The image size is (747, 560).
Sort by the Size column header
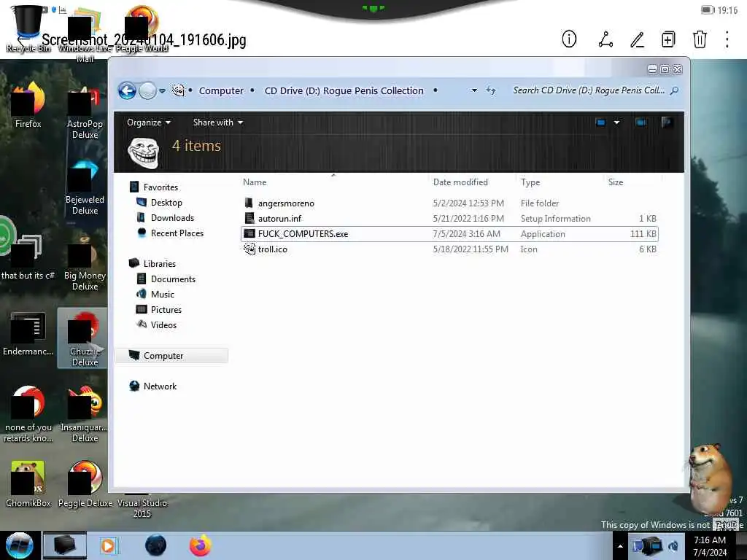pos(616,182)
